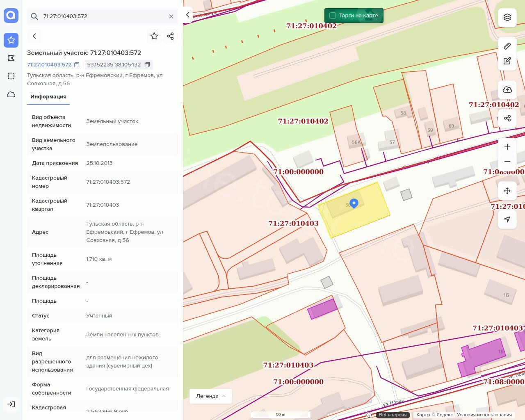The width and height of the screenshot is (525, 420).
Task: Enable the Торги на карте checkbox
Action: tap(333, 16)
